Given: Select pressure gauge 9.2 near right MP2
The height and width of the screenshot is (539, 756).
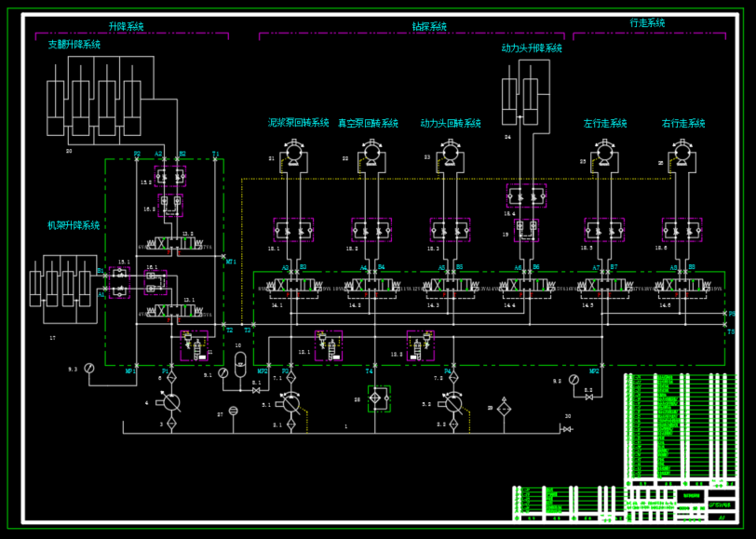Looking at the screenshot, I should pos(574,380).
